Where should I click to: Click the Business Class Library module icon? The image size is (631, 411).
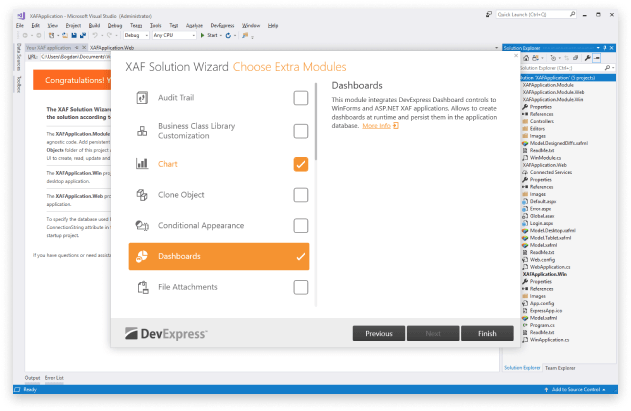142,131
